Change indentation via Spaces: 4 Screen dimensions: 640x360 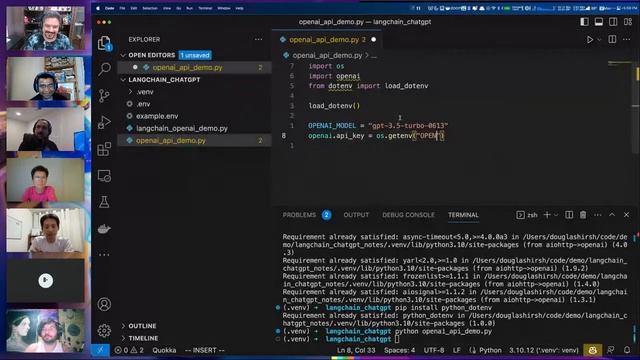pyautogui.click(x=399, y=350)
